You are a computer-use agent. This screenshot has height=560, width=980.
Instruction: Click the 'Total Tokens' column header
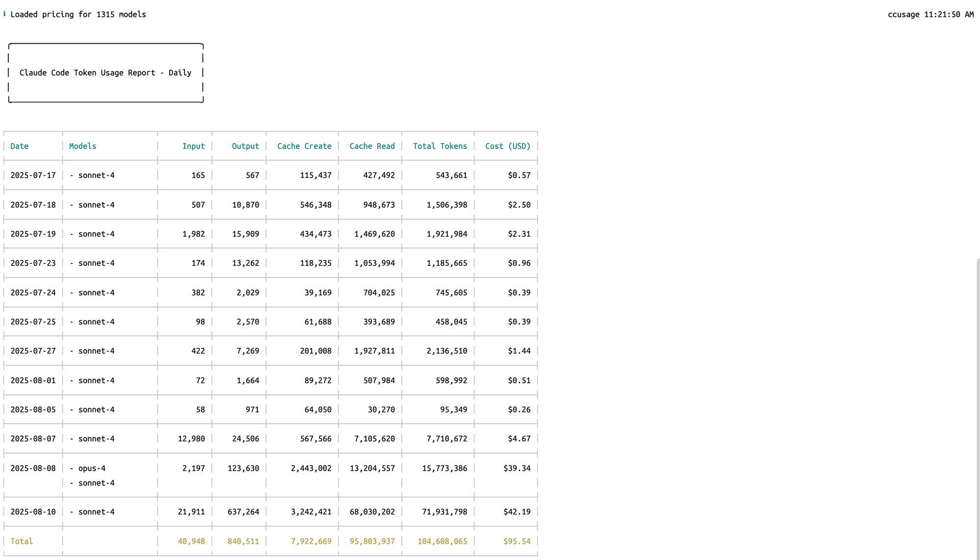[x=440, y=146]
